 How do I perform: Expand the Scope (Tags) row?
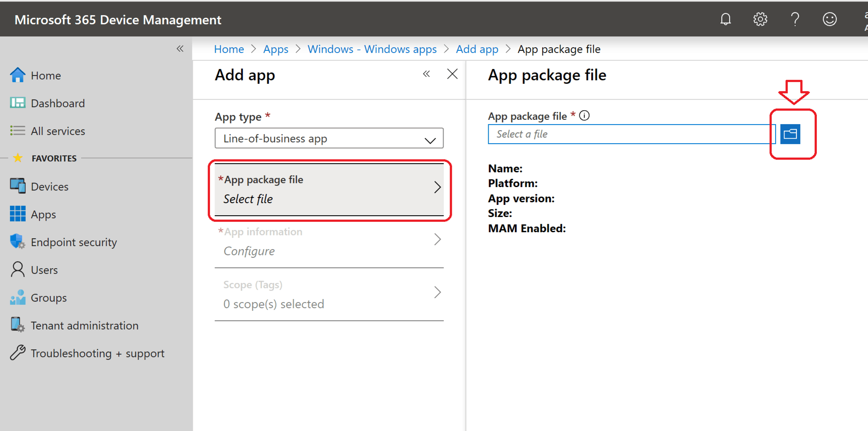[329, 295]
